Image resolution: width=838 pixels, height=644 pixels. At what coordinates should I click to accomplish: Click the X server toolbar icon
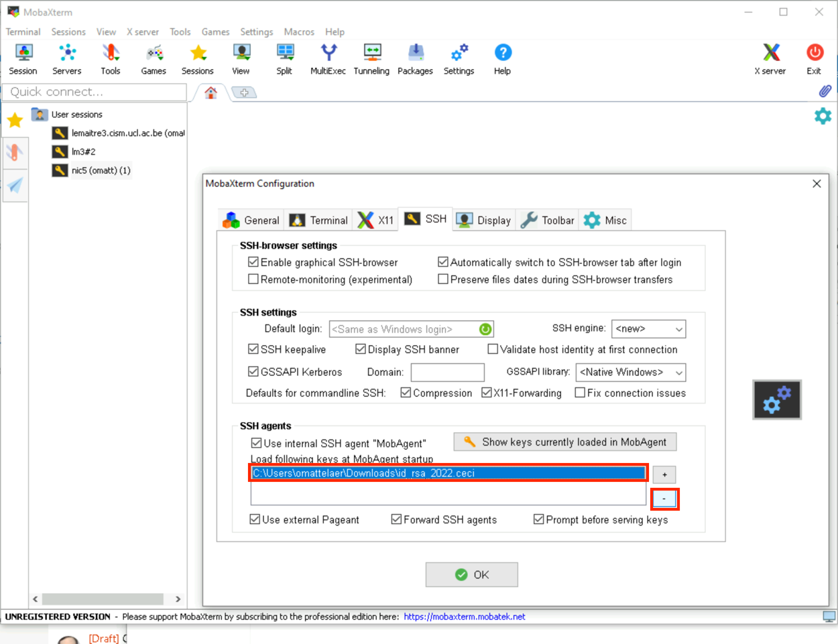point(771,59)
